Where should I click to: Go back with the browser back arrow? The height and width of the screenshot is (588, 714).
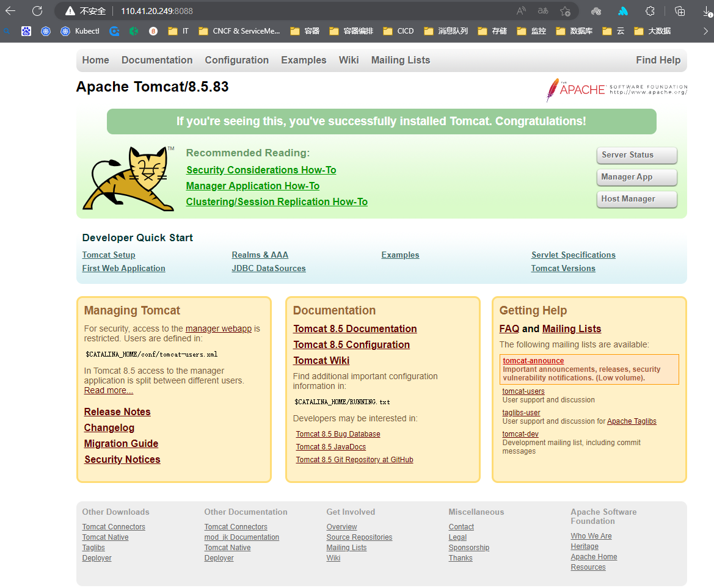point(10,11)
